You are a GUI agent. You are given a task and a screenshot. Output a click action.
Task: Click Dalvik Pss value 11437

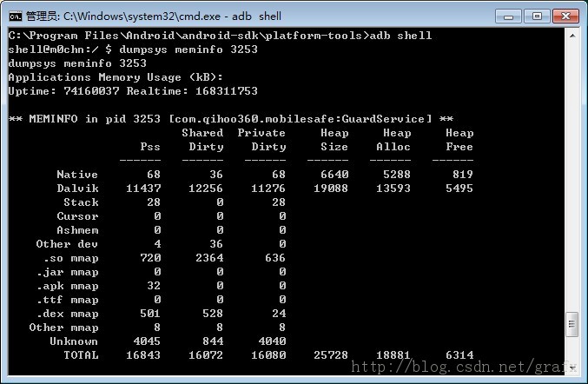tap(143, 189)
